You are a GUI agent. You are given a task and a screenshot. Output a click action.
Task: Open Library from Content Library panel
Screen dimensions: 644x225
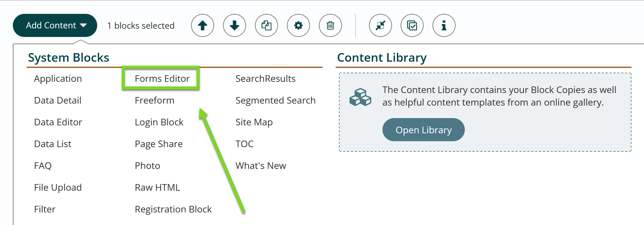click(424, 130)
